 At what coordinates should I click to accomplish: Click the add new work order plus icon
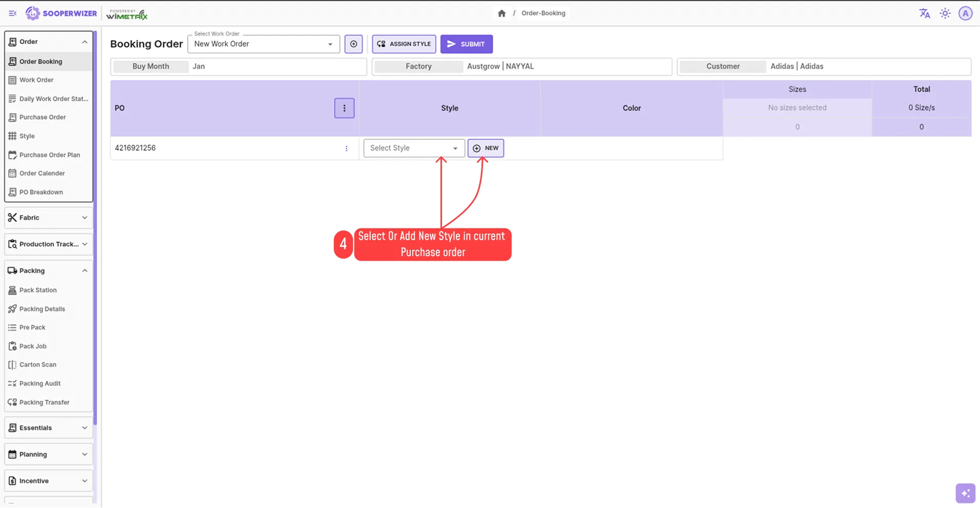click(353, 44)
